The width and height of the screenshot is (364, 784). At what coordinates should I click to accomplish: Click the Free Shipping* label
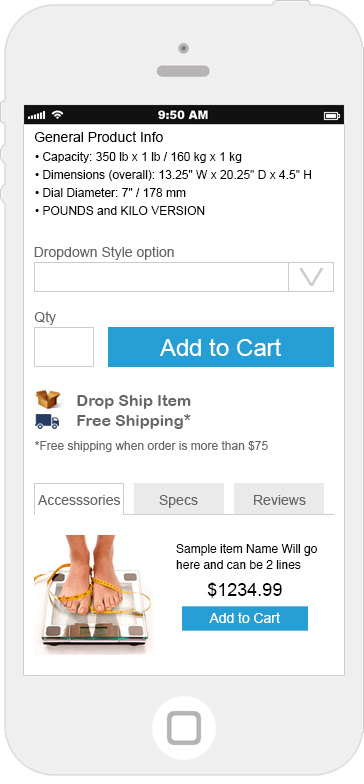(134, 421)
